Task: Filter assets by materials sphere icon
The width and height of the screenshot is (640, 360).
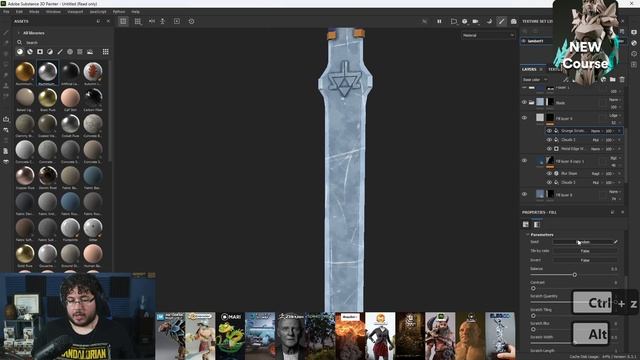Action: pos(20,52)
